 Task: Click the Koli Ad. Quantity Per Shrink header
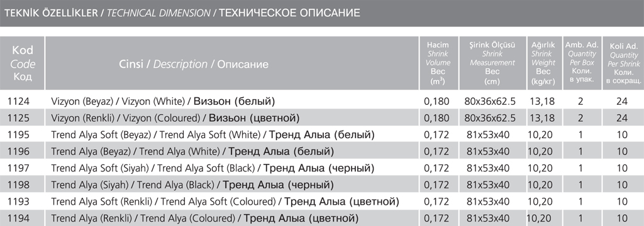623,63
